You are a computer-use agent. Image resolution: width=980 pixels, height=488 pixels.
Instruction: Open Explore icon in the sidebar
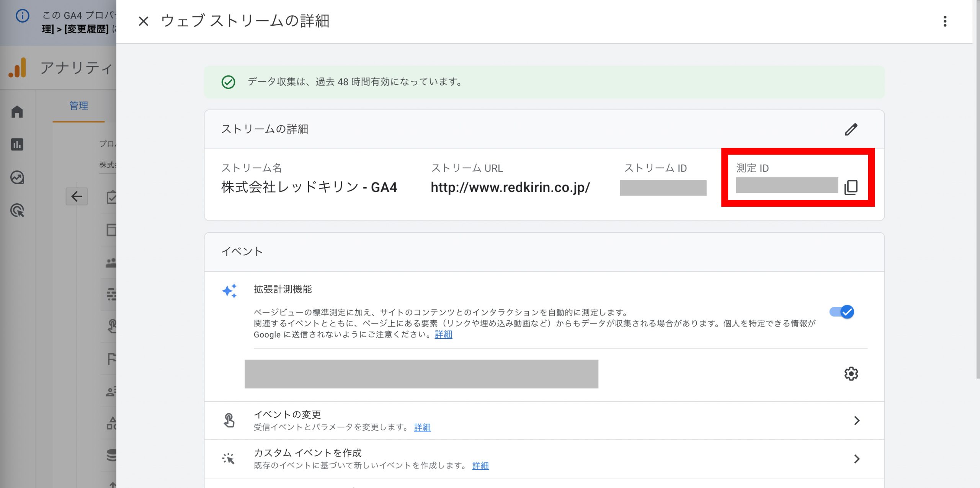coord(17,178)
